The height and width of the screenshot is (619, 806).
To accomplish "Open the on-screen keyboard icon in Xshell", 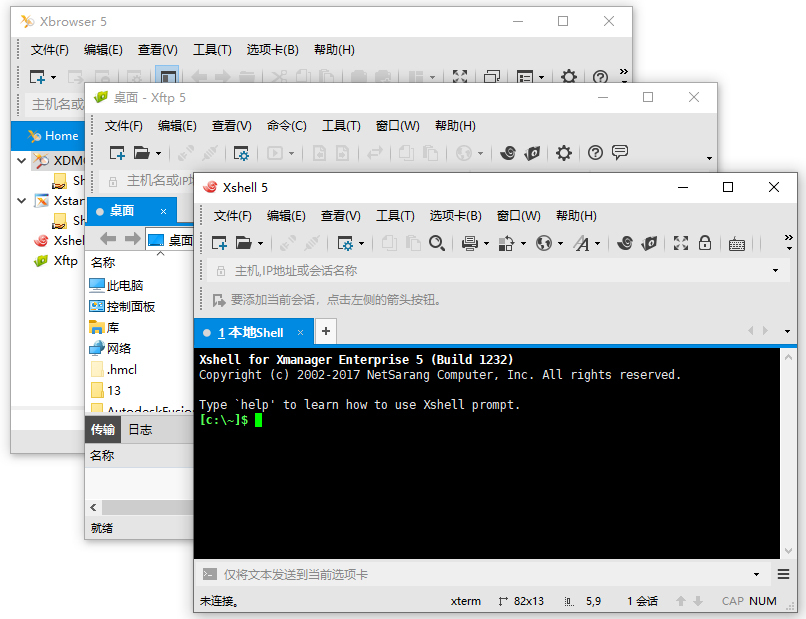I will click(x=738, y=243).
